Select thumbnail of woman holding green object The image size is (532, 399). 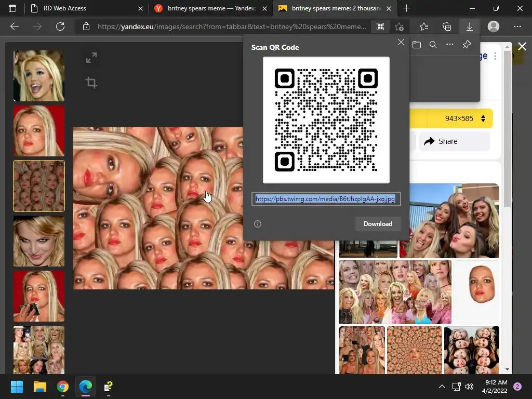coord(38,296)
